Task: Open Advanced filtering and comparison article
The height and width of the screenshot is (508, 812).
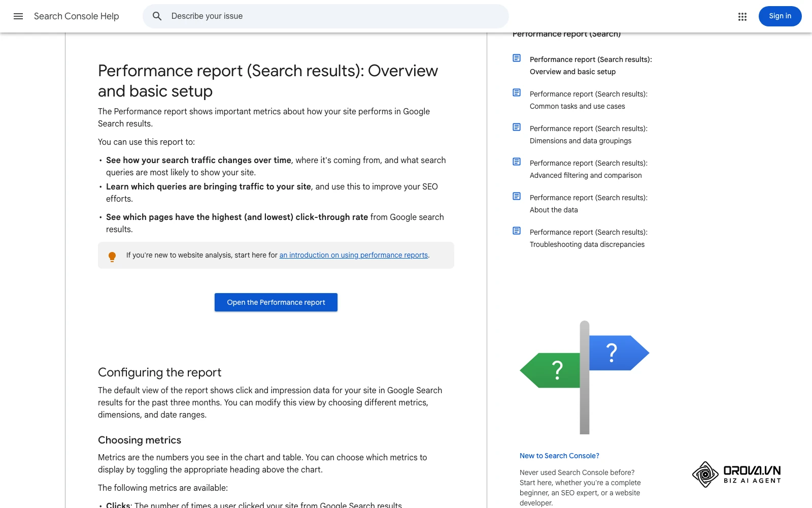Action: [x=589, y=169]
